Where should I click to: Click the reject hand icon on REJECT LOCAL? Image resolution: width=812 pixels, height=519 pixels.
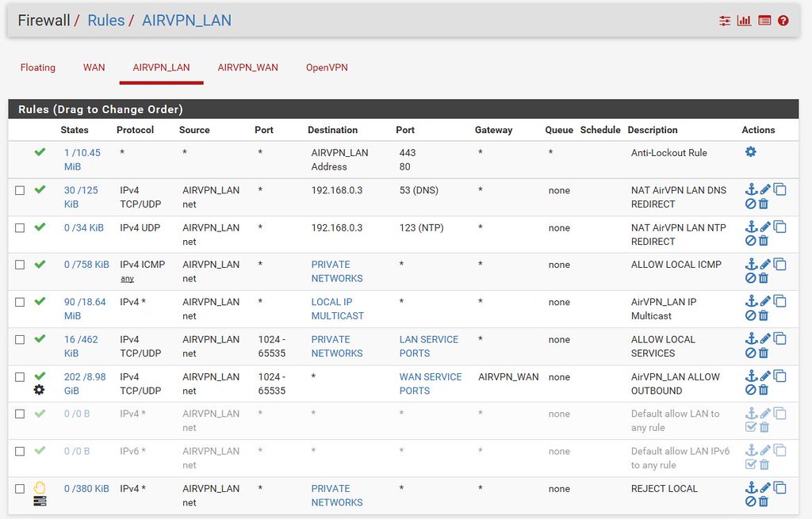point(40,487)
